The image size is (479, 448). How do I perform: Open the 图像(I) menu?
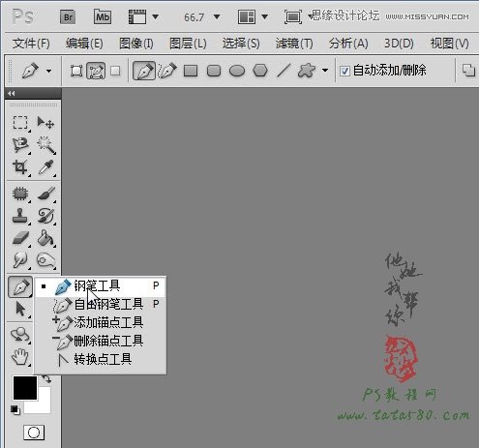pos(136,44)
